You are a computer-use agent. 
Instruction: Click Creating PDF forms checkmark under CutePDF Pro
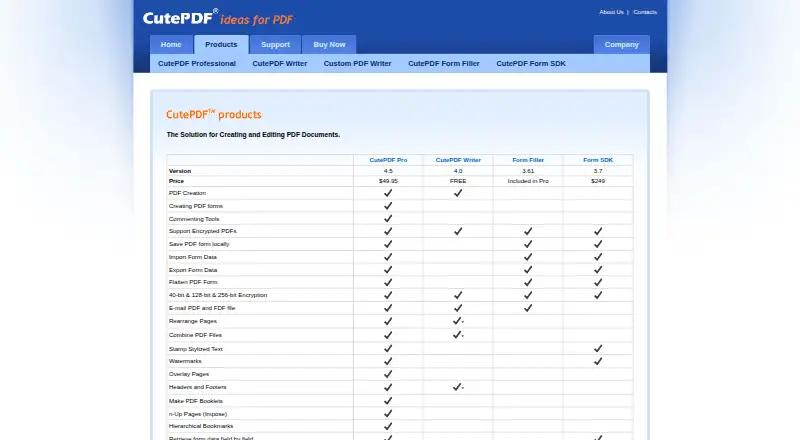tap(388, 206)
